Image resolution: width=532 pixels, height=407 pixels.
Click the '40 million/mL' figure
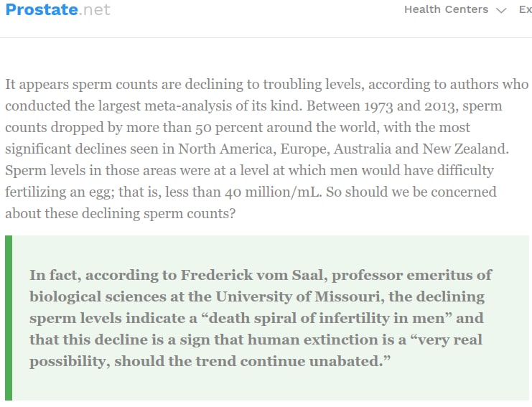[x=273, y=192]
